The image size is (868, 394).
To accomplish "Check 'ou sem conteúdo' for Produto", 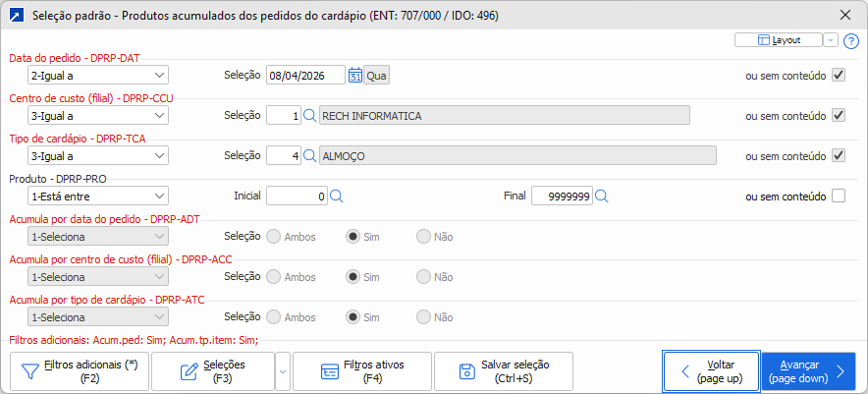I will pyautogui.click(x=839, y=197).
